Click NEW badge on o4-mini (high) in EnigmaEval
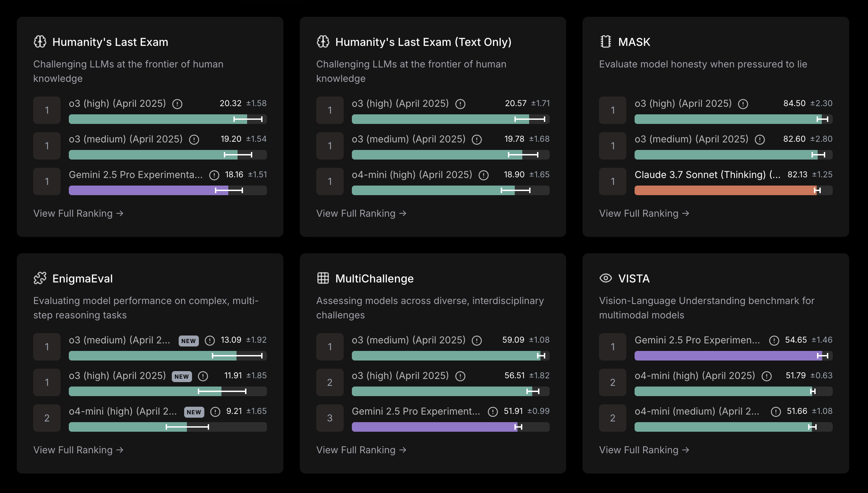 [194, 412]
